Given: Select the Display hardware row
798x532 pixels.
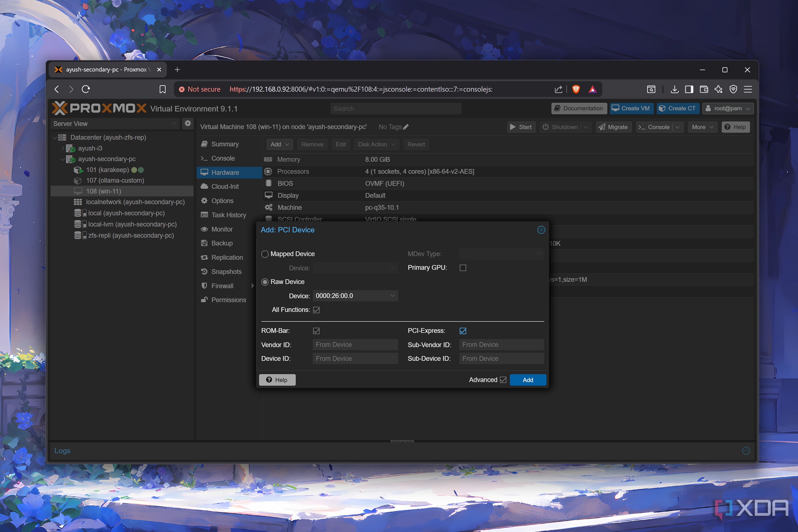Looking at the screenshot, I should 508,196.
